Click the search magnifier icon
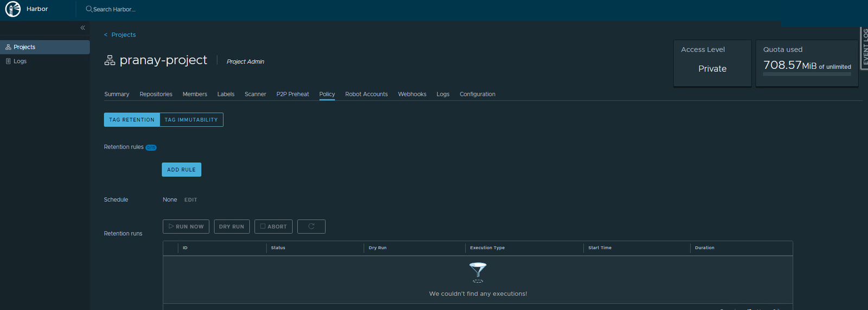Viewport: 868px width, 310px height. (89, 9)
